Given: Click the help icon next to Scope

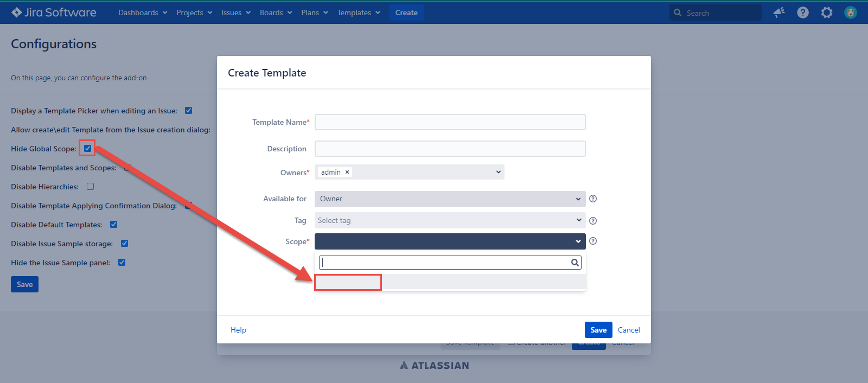Looking at the screenshot, I should (593, 241).
